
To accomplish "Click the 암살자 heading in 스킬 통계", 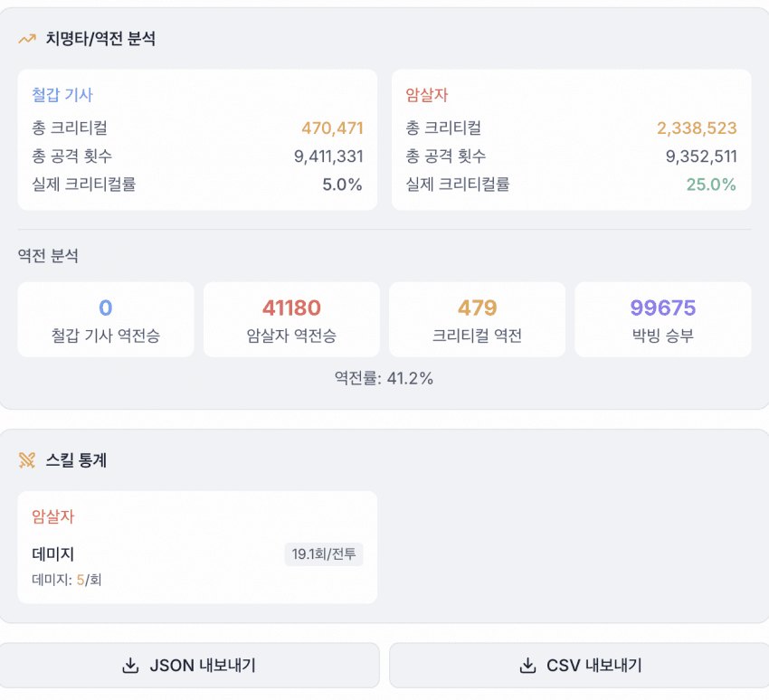I will point(52,517).
